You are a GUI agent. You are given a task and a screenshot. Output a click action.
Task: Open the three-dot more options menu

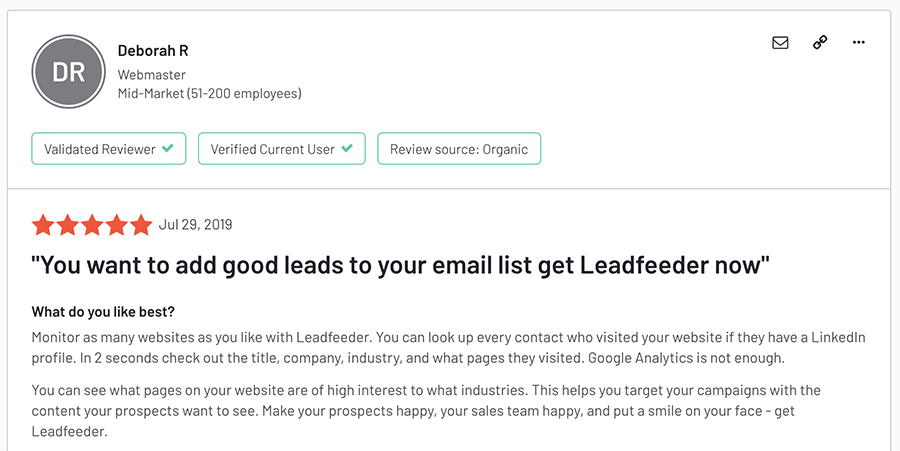858,43
